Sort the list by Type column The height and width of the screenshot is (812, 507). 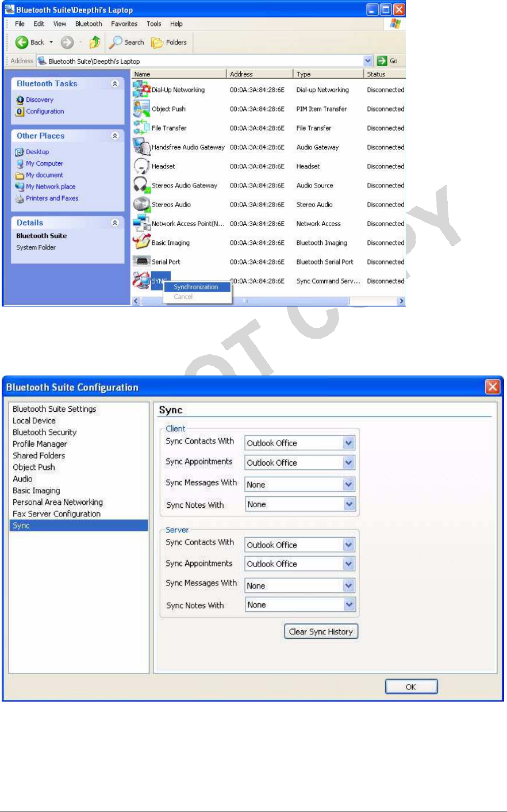tap(329, 74)
